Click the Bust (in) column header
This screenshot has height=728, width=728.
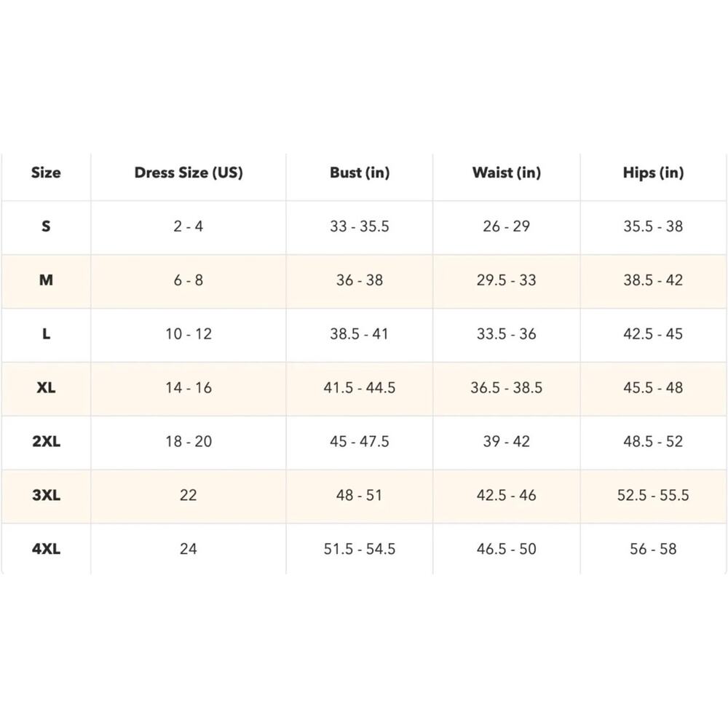360,173
